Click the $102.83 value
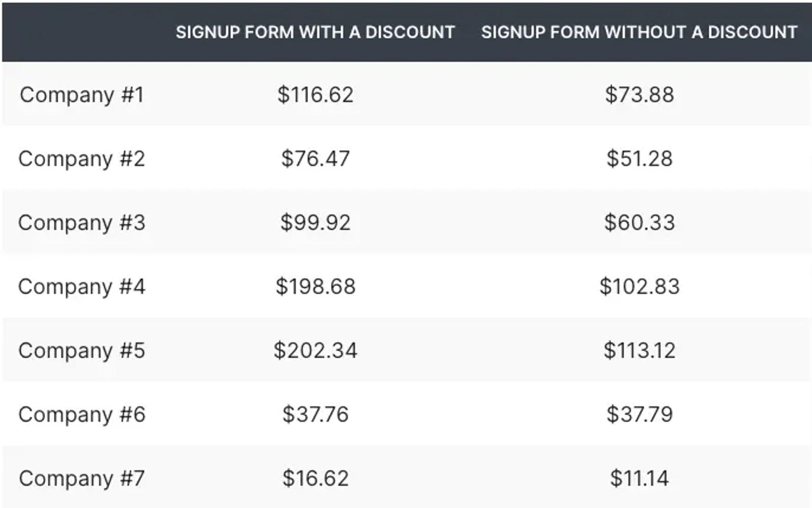Viewport: 812px width, 508px height. tap(639, 287)
